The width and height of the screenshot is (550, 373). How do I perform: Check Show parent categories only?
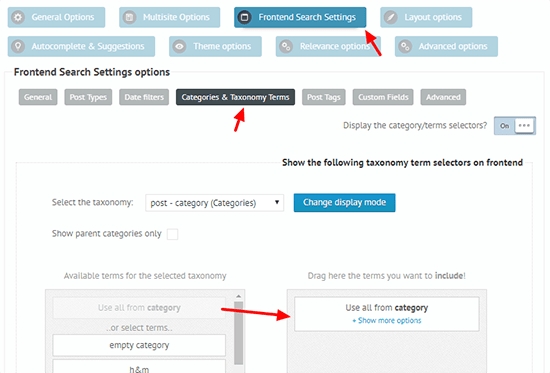click(172, 234)
